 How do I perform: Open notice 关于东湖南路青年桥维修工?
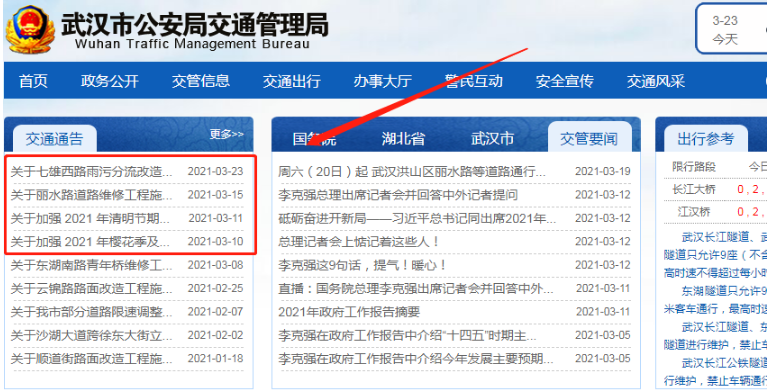92,265
